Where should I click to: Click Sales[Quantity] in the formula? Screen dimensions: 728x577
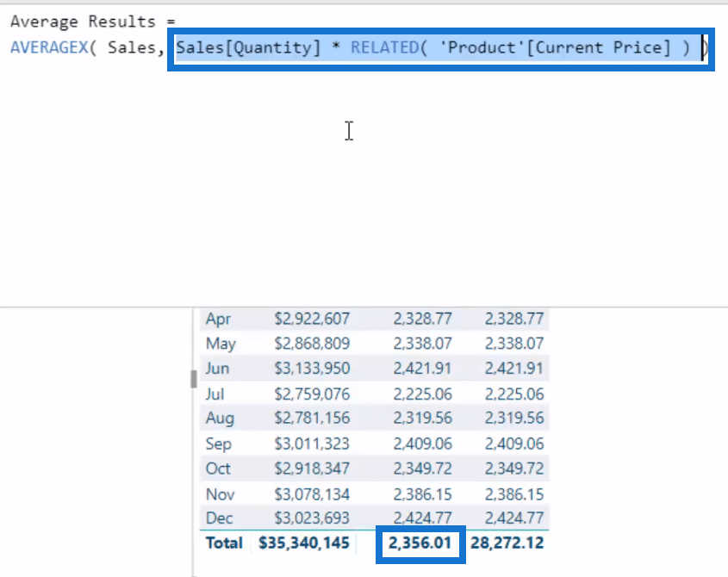point(248,47)
